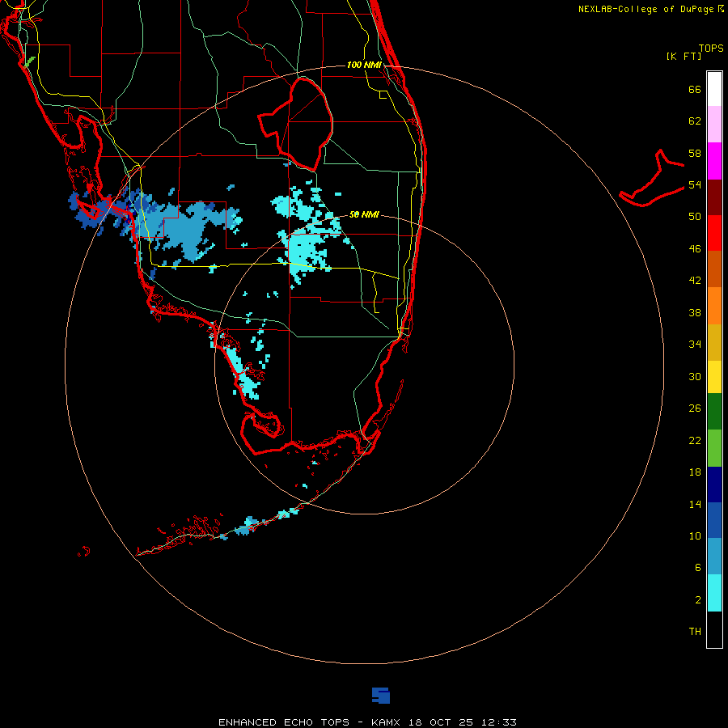Image resolution: width=728 pixels, height=728 pixels.
Task: Click ENHANCED ECHO TOPS in the bottom caption
Action: pyautogui.click(x=284, y=722)
